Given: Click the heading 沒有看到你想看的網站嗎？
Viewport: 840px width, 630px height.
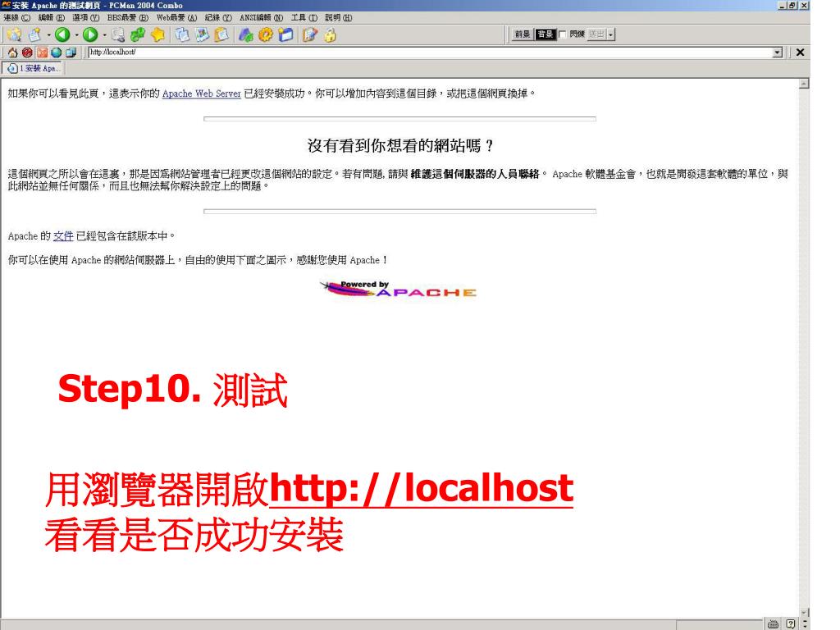Looking at the screenshot, I should tap(400, 146).
